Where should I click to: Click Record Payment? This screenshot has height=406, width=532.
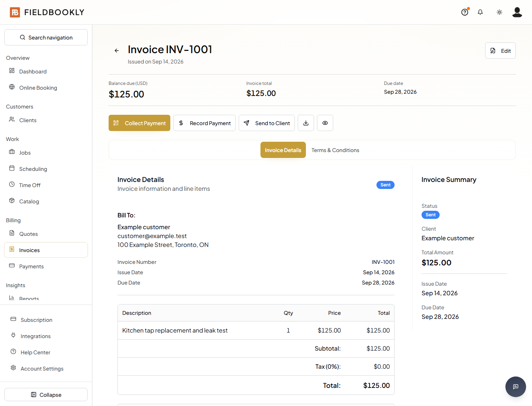pos(204,123)
